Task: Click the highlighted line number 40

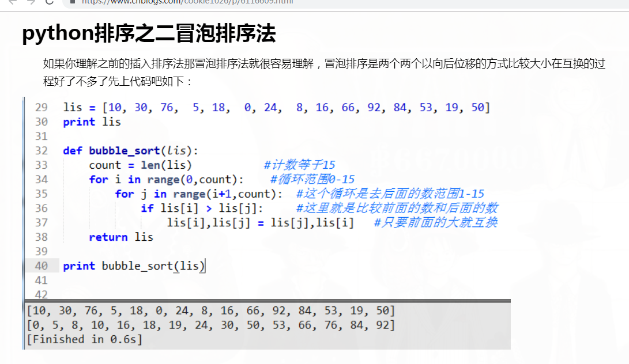Action: (42, 266)
